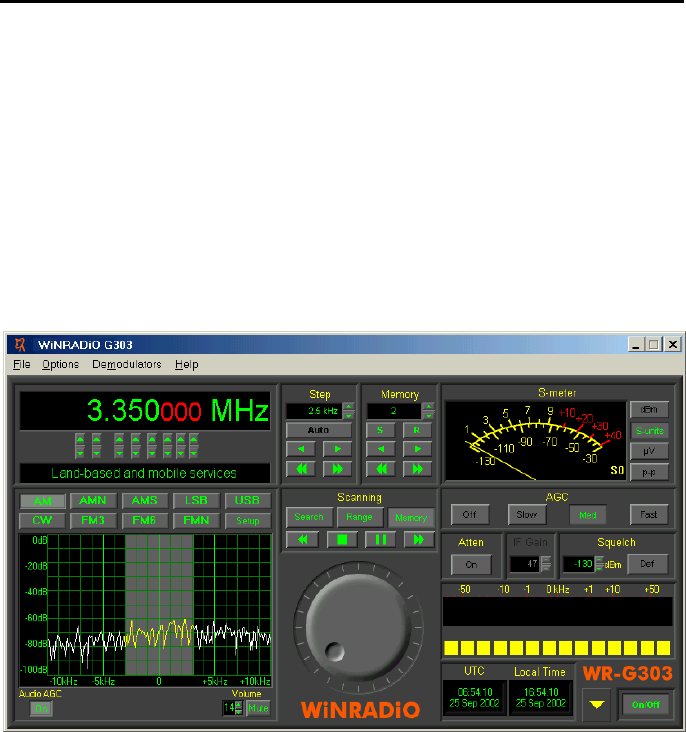Click last frequency digit up/down spinner
686x732 pixels.
click(194, 446)
